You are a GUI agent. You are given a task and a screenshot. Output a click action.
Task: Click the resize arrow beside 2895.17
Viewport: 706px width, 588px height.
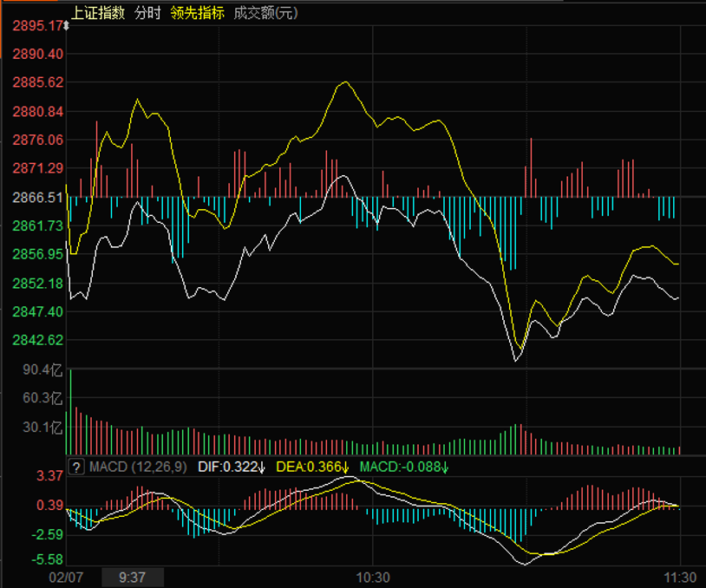coord(68,26)
